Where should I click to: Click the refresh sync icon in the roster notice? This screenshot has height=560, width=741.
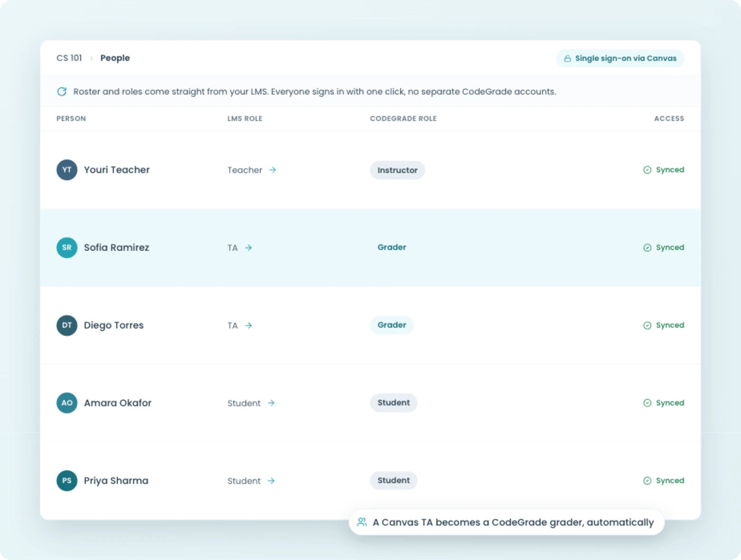tap(62, 92)
